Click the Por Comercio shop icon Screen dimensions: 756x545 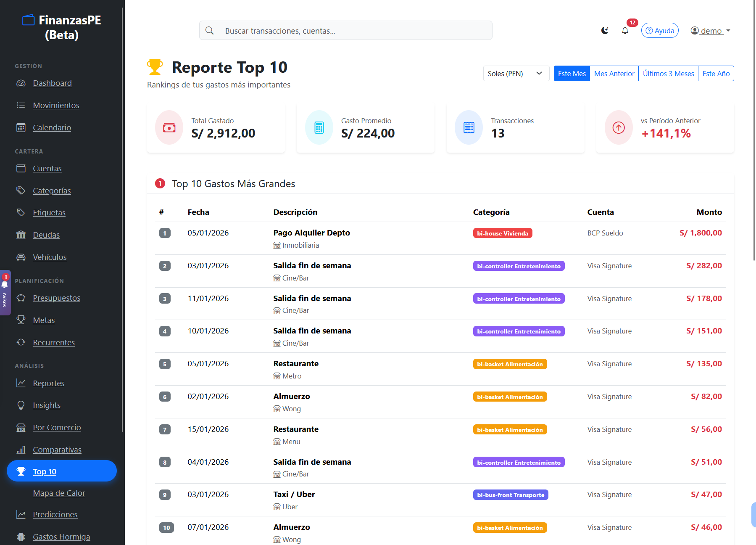tap(21, 427)
